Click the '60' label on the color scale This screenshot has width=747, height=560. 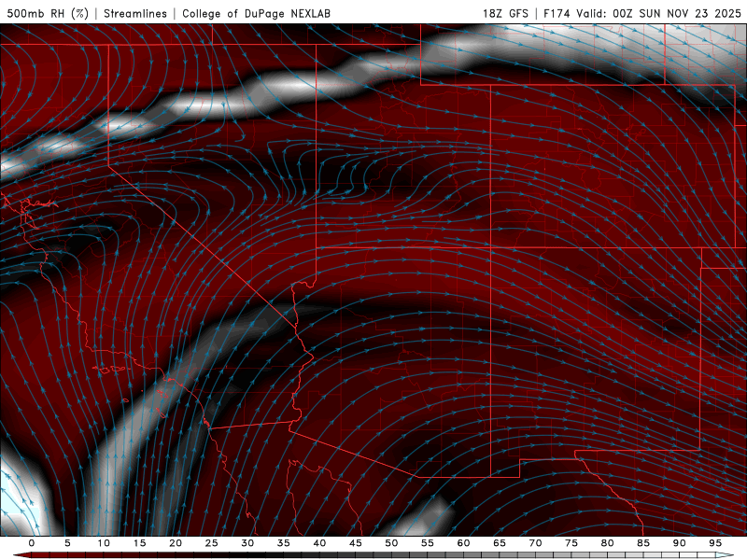[463, 543]
